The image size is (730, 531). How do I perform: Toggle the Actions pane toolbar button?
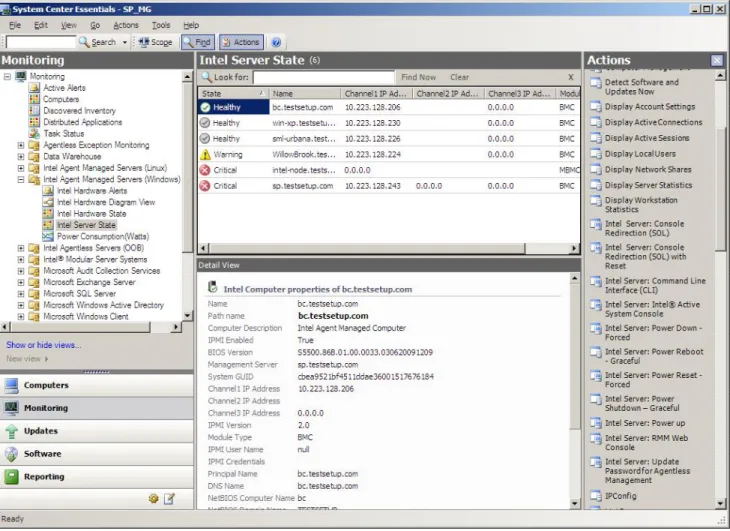click(x=241, y=42)
